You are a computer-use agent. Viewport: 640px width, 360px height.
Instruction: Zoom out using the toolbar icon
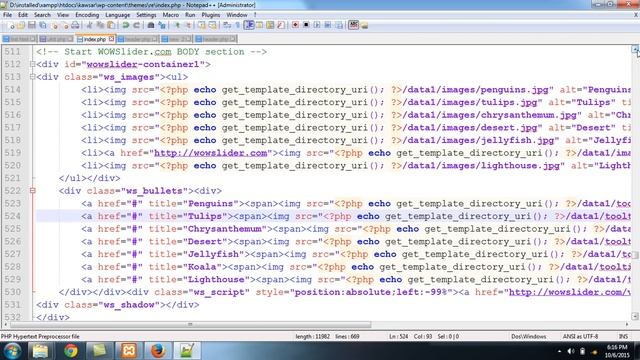[188, 25]
